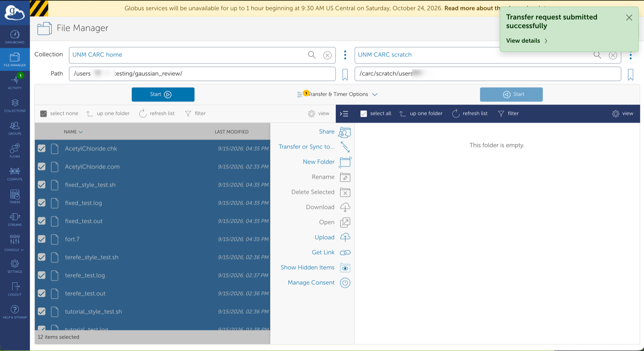Refresh list in the left pane
Image resolution: width=644 pixels, height=351 pixels.
[157, 114]
